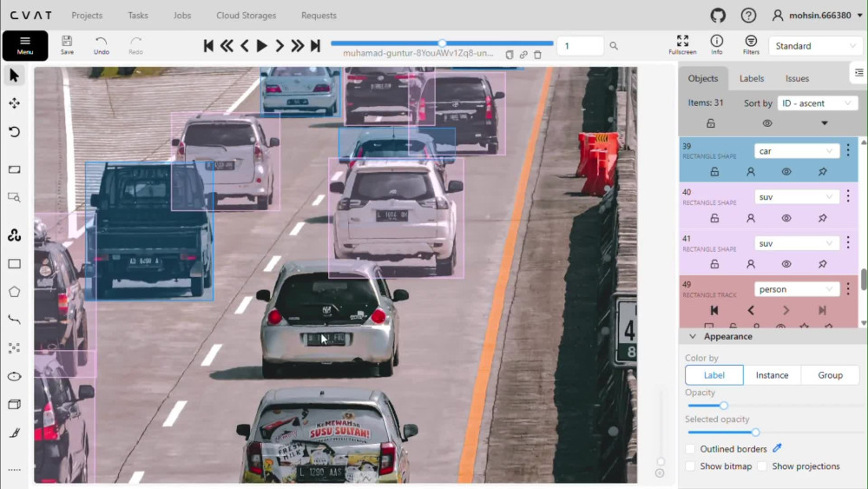
Task: Toggle occluded state for object 41
Action: click(751, 264)
